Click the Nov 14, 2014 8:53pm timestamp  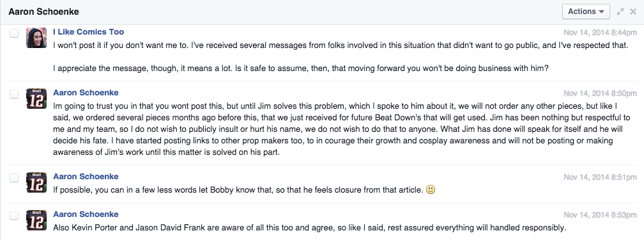click(x=600, y=215)
